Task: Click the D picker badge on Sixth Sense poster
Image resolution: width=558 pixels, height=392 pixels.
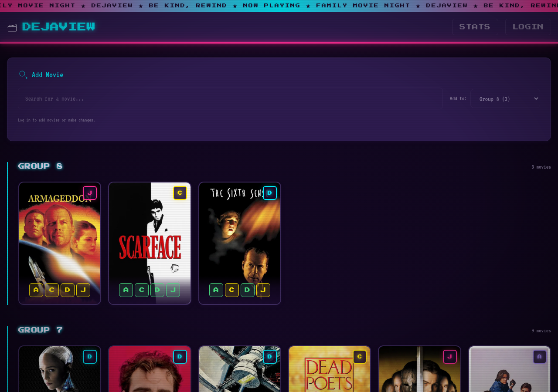Action: [270, 193]
